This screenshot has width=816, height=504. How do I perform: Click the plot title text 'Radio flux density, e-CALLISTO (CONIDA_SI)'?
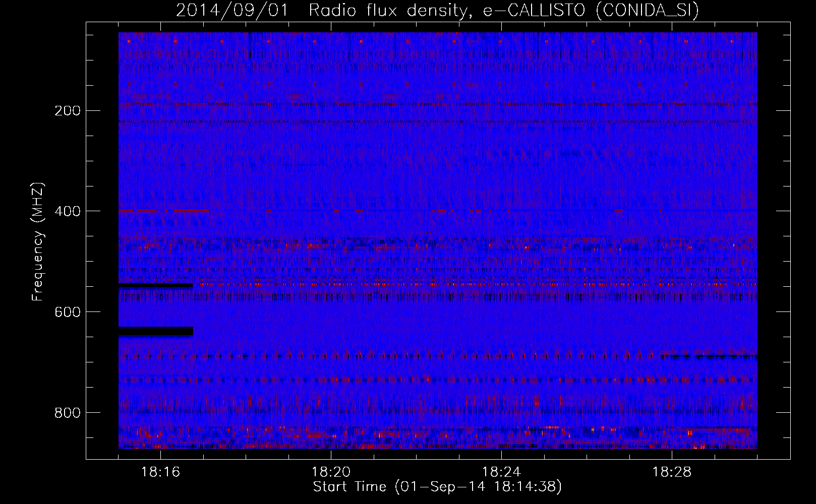[x=504, y=10]
